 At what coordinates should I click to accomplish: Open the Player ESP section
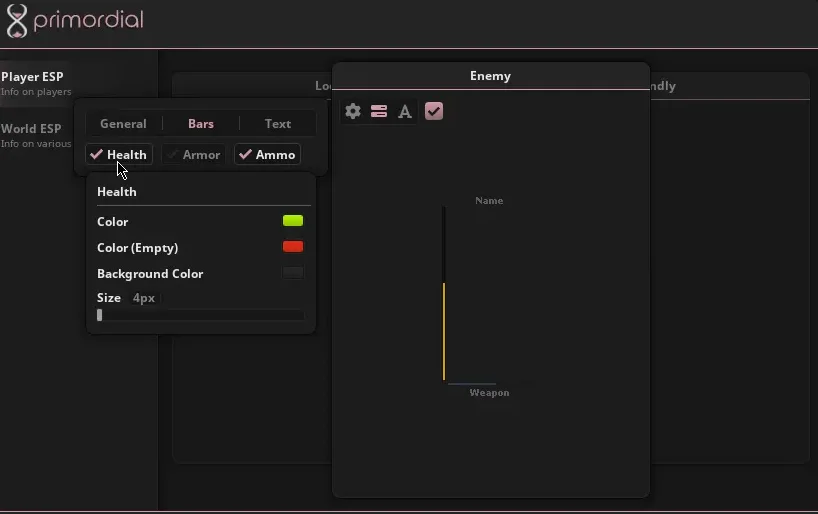[35, 83]
